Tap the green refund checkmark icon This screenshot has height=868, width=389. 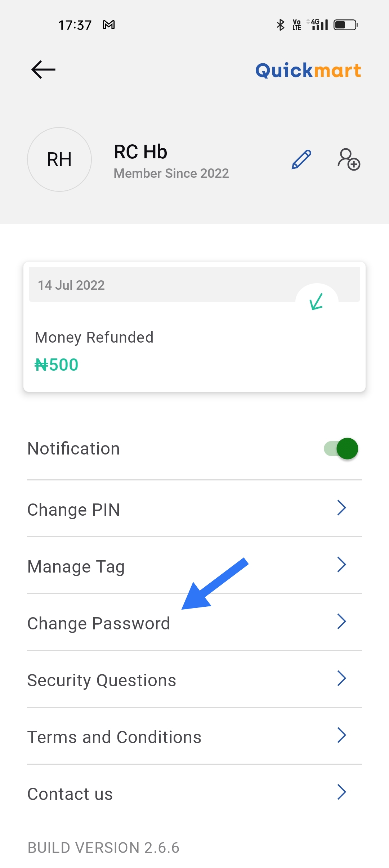tap(317, 302)
